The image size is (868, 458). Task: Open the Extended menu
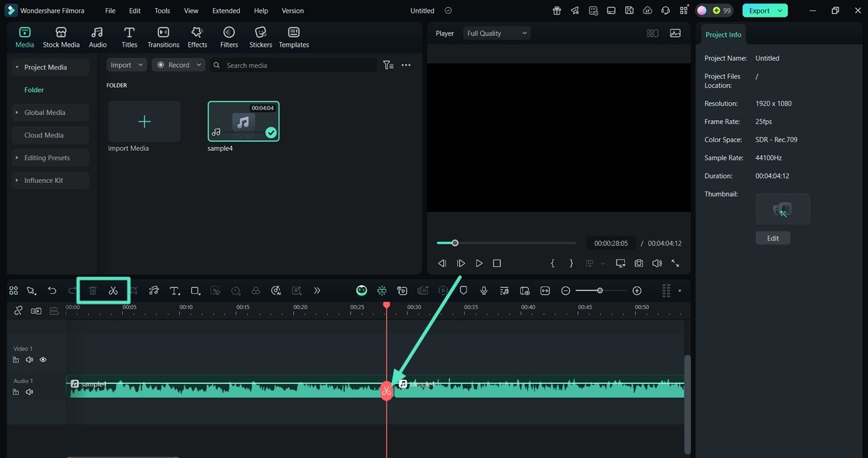point(226,11)
